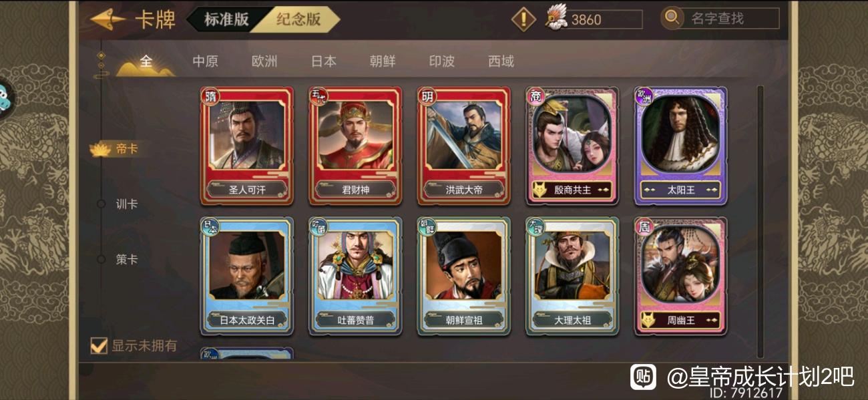Click the magnifier search icon
This screenshot has width=868, height=400.
coord(672,18)
